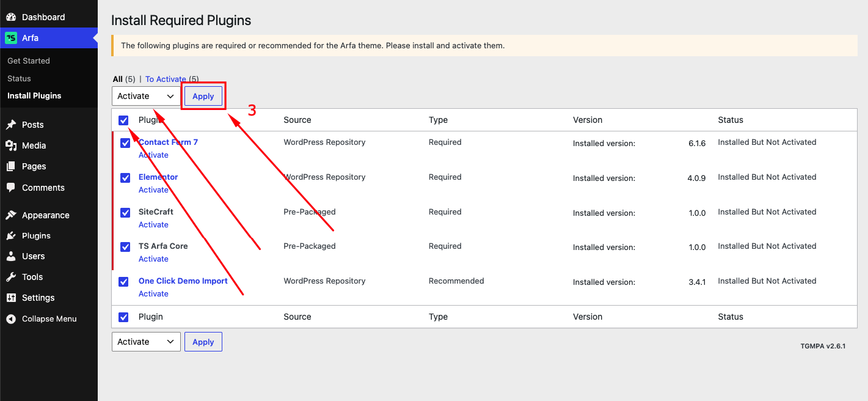
Task: Click Activate under One Click Demo Import
Action: pos(153,293)
